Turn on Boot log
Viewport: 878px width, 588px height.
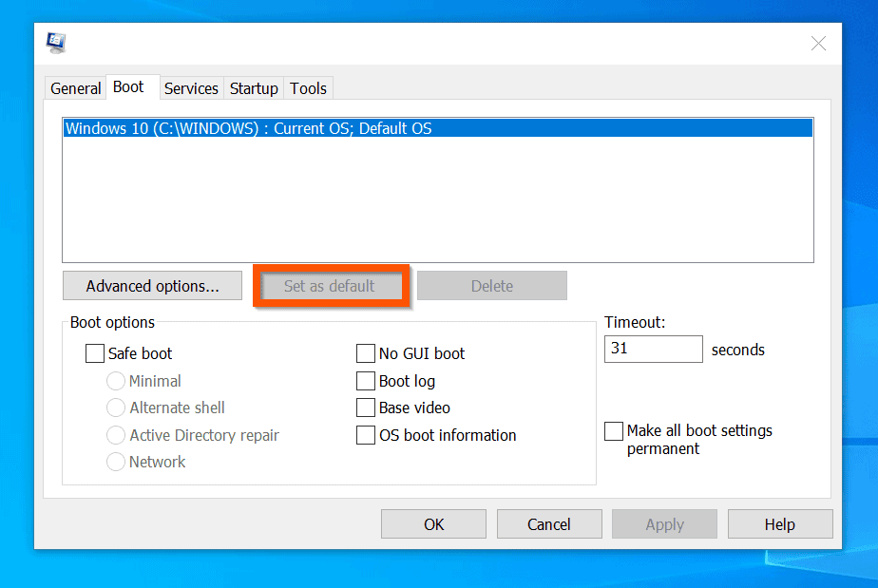(366, 381)
